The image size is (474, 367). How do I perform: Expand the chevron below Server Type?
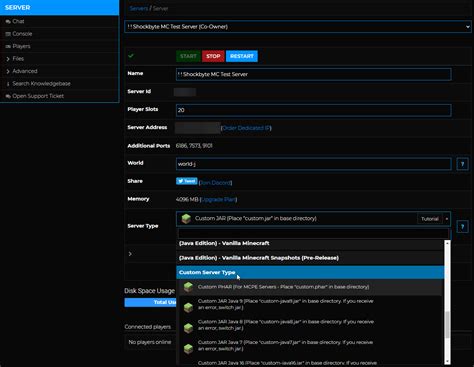(x=130, y=254)
